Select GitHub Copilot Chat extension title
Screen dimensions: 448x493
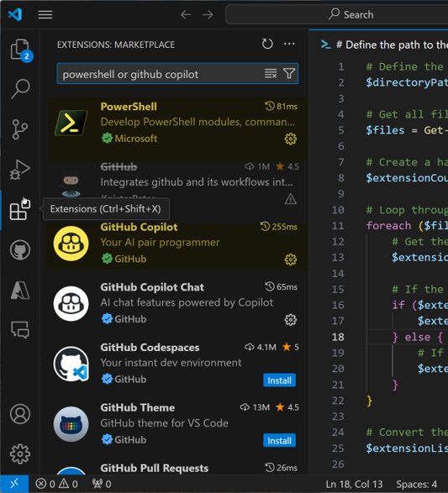point(152,287)
